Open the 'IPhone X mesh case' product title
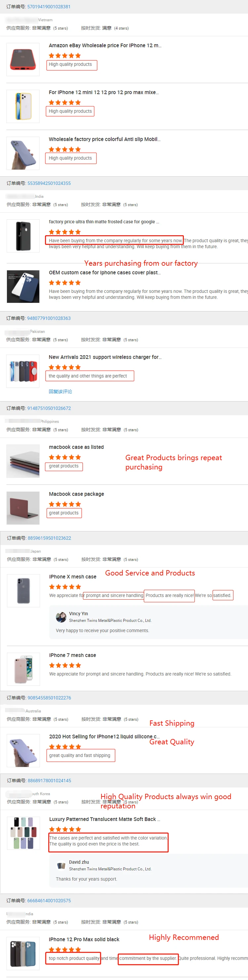The height and width of the screenshot is (980, 248). click(72, 577)
